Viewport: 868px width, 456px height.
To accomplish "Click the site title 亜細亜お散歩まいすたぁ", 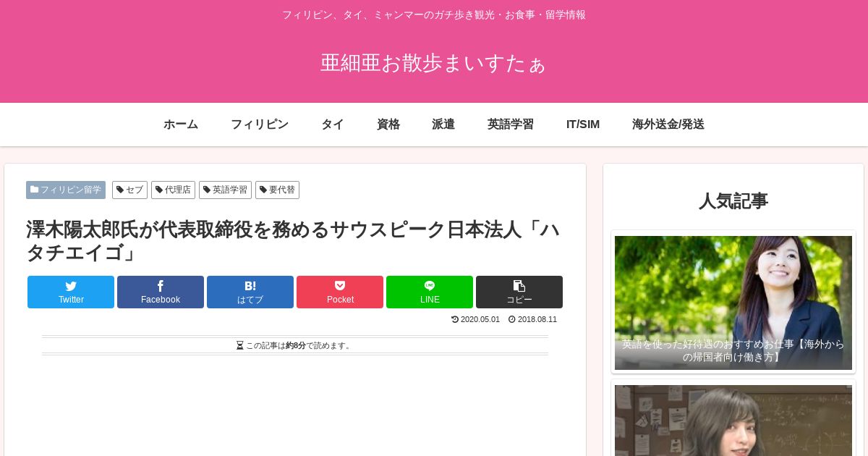I will (x=434, y=63).
